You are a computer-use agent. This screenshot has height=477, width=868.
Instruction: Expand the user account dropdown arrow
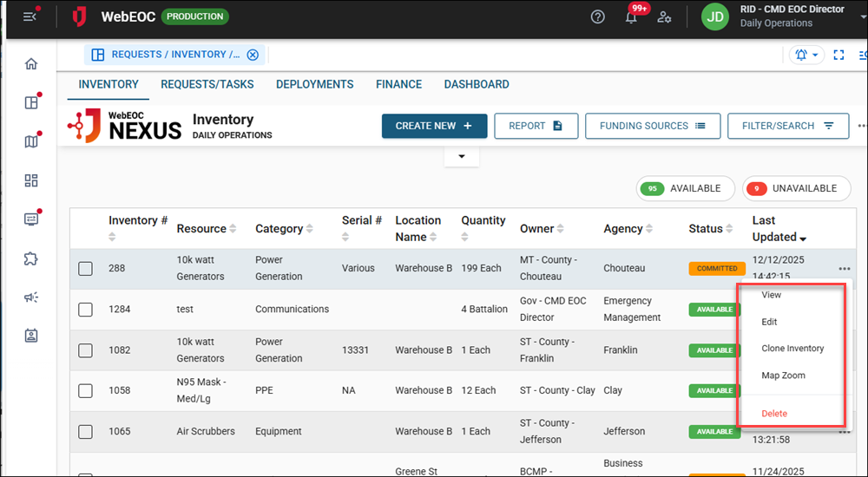click(x=863, y=16)
